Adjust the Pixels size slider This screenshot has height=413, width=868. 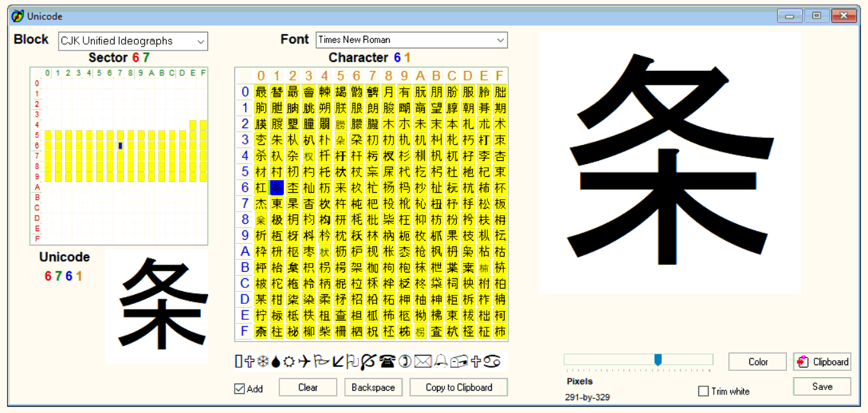659,359
